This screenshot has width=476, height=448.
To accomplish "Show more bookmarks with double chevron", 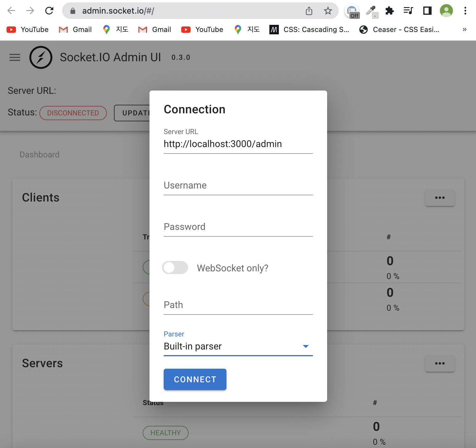I will [464, 30].
